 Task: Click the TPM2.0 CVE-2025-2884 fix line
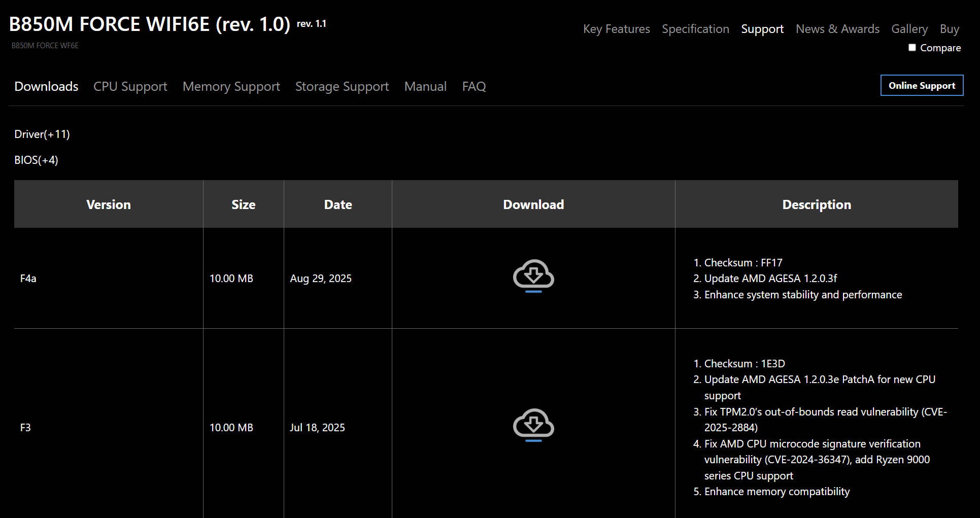point(825,420)
